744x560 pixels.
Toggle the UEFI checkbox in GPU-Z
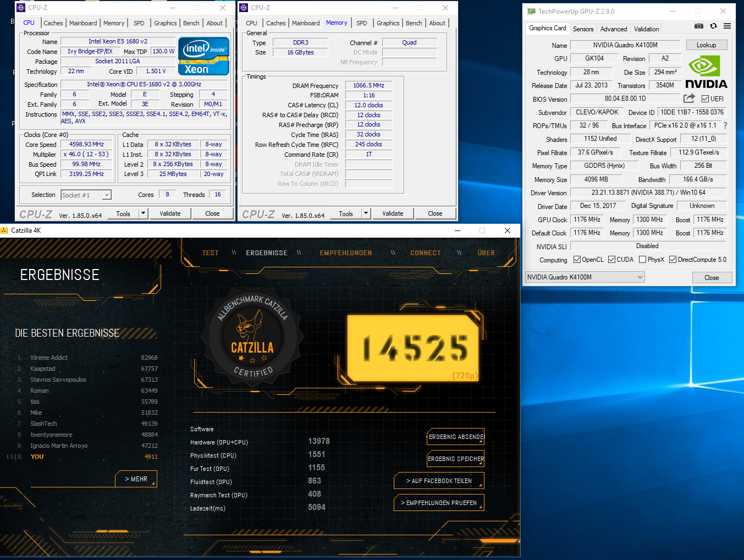(705, 99)
